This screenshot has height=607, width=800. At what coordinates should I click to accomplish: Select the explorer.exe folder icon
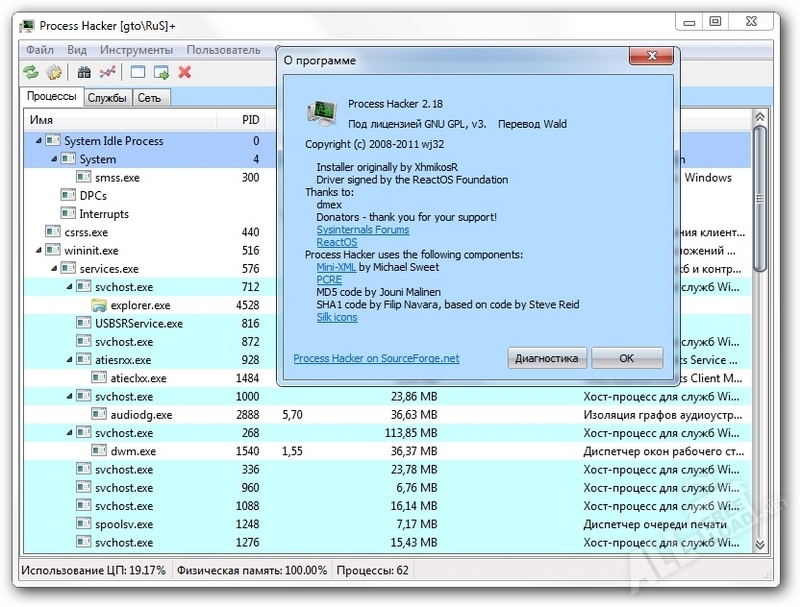[100, 305]
